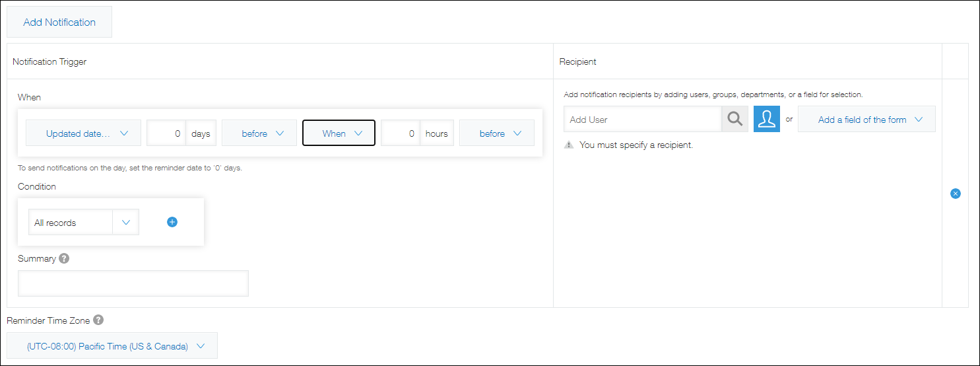The image size is (980, 366).
Task: Click the Add Notification button
Action: point(59,22)
